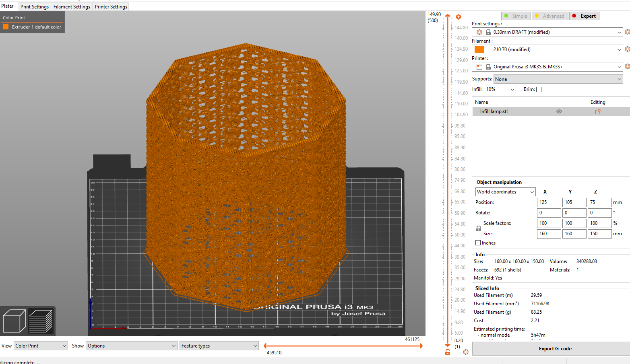The width and height of the screenshot is (630, 364).
Task: Open the Supports dropdown set to None
Action: (x=558, y=79)
